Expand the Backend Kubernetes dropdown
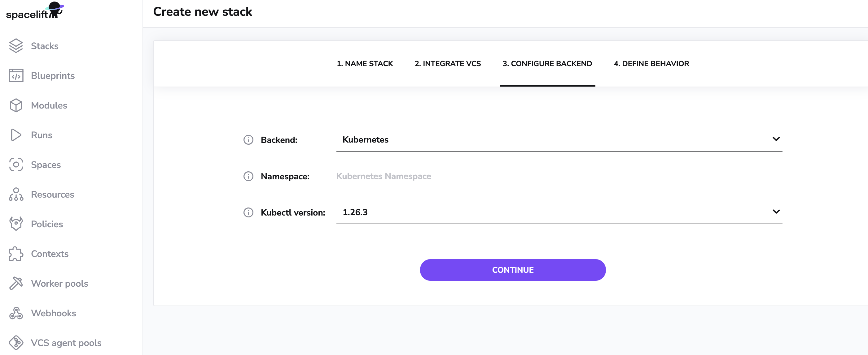Screen dimensions: 868x355 coord(559,140)
